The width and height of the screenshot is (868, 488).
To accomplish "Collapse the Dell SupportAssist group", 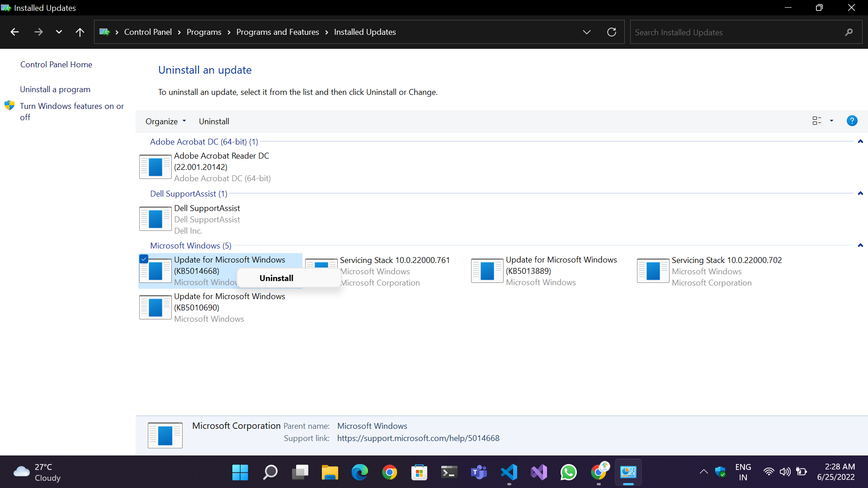I will tap(860, 193).
